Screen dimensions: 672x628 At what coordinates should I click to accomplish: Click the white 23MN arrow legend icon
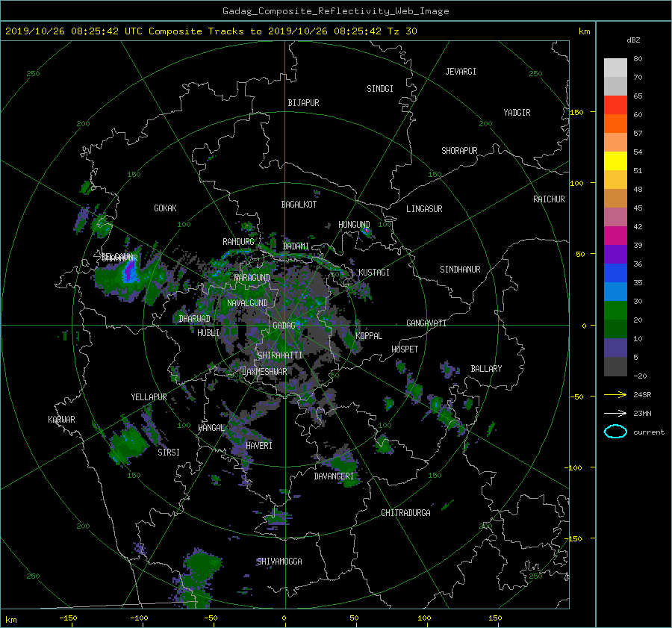[615, 413]
